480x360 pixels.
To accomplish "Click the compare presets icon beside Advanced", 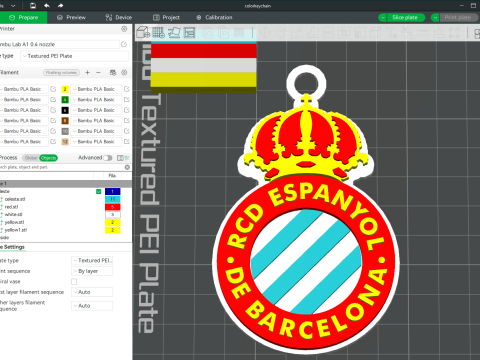I will point(120,158).
